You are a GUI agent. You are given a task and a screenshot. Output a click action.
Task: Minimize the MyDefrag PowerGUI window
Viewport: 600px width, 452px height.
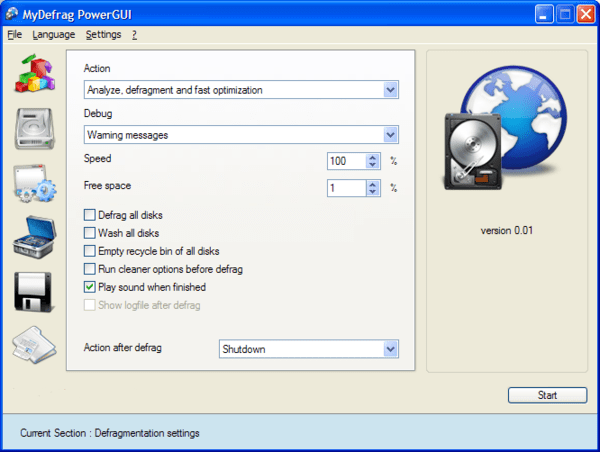tap(544, 15)
